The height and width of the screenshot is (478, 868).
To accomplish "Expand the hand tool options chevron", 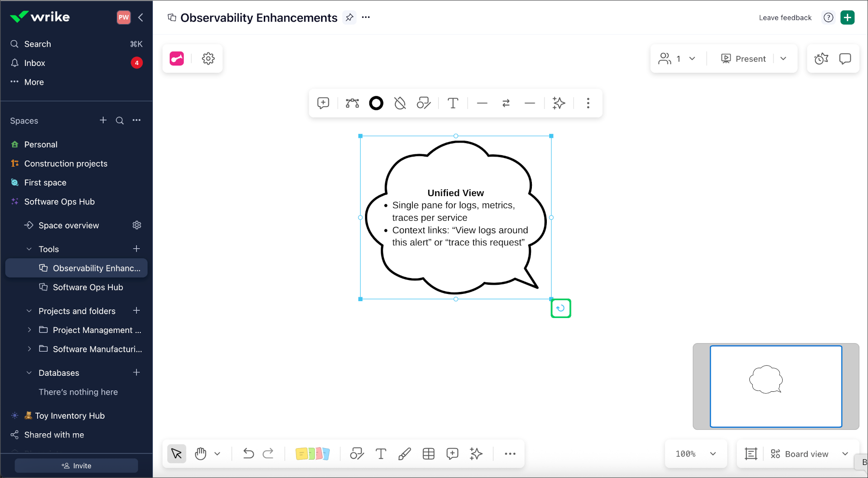I will (x=218, y=453).
